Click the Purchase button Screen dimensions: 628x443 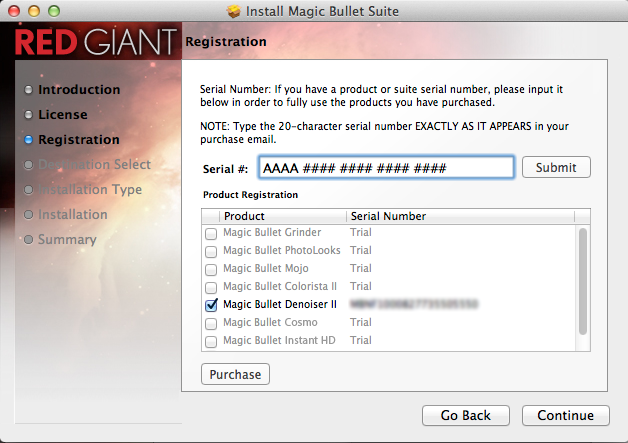pos(235,374)
